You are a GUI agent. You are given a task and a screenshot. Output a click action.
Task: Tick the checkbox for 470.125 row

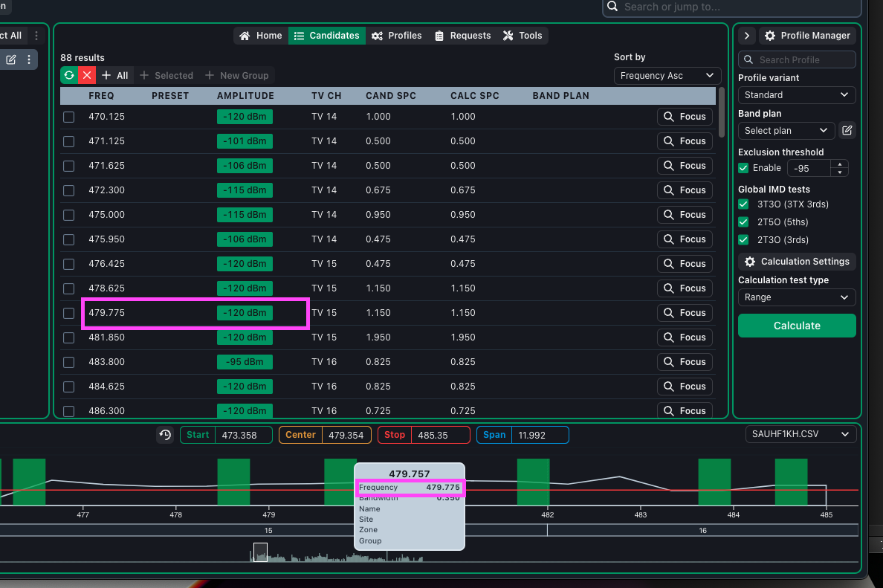click(69, 117)
